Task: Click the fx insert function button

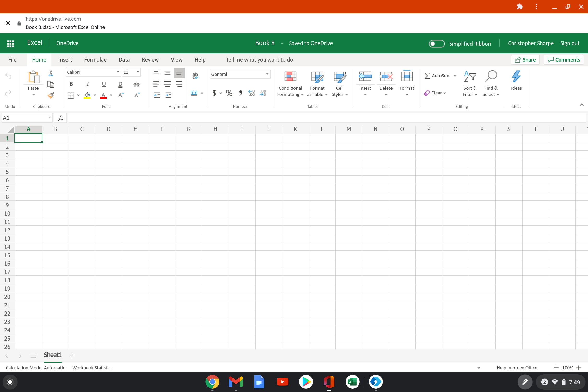Action: (60, 118)
